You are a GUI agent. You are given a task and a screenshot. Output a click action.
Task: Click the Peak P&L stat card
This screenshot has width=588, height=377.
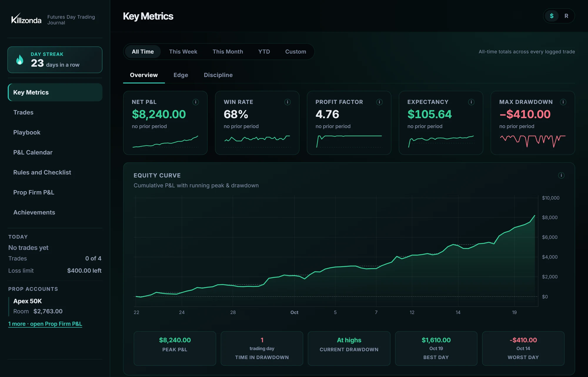(175, 348)
